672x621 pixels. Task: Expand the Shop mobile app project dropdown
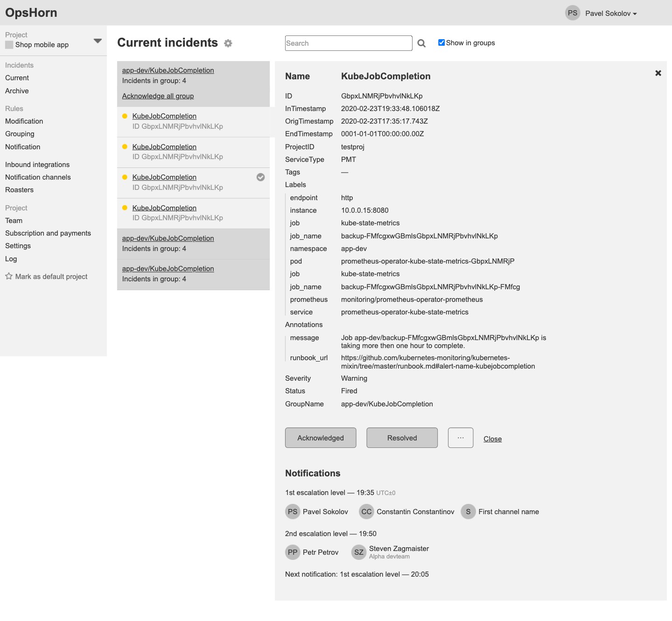click(x=98, y=41)
